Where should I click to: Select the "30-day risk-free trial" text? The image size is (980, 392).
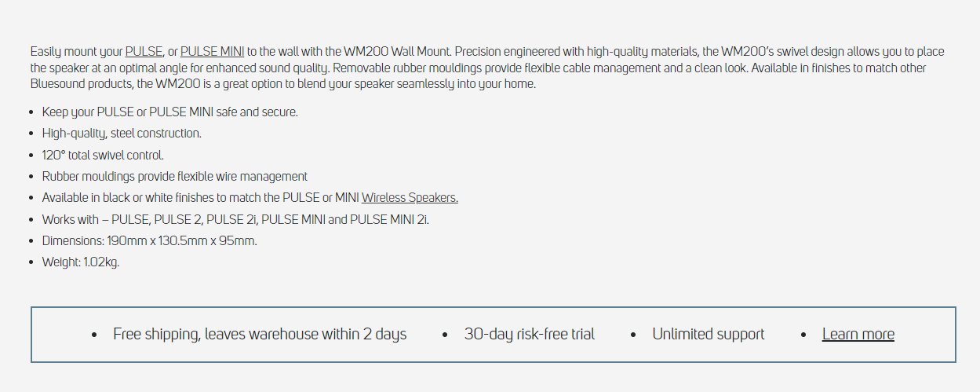529,335
